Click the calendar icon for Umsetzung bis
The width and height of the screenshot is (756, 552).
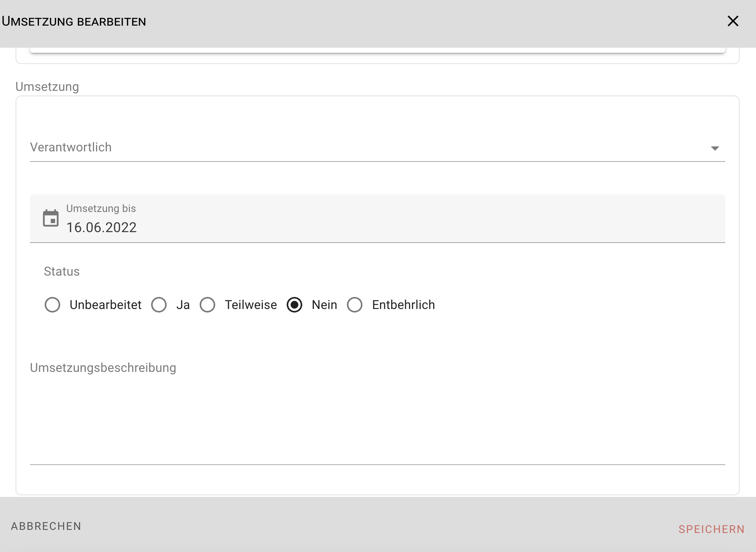[x=51, y=219]
